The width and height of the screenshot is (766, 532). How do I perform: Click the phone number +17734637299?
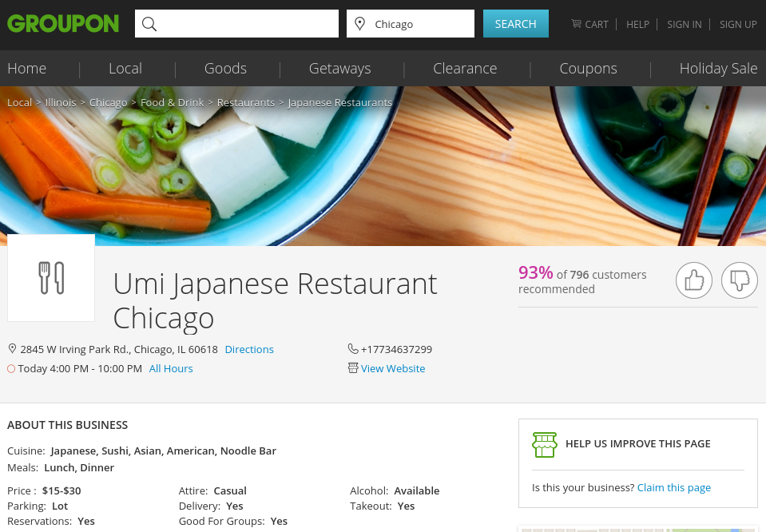pos(397,349)
